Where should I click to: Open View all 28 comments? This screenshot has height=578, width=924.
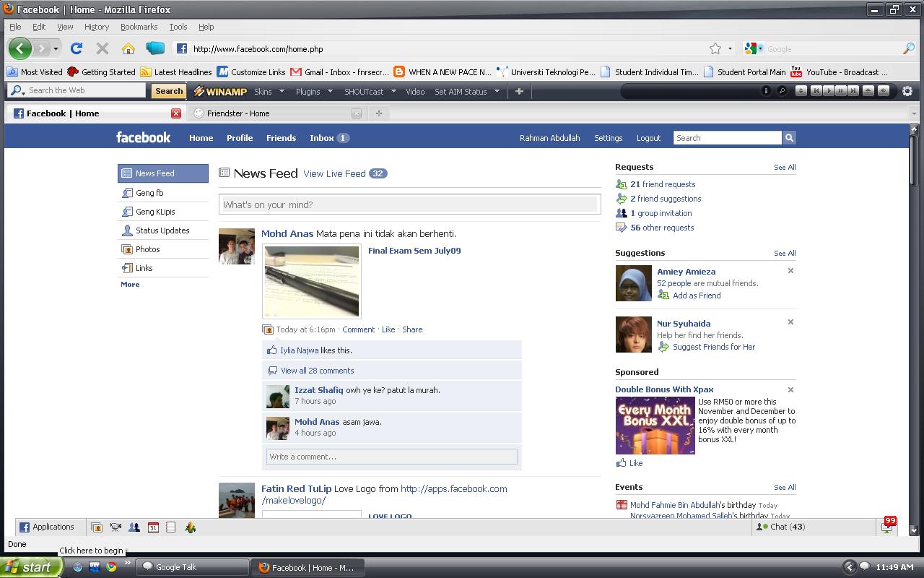[x=317, y=371]
